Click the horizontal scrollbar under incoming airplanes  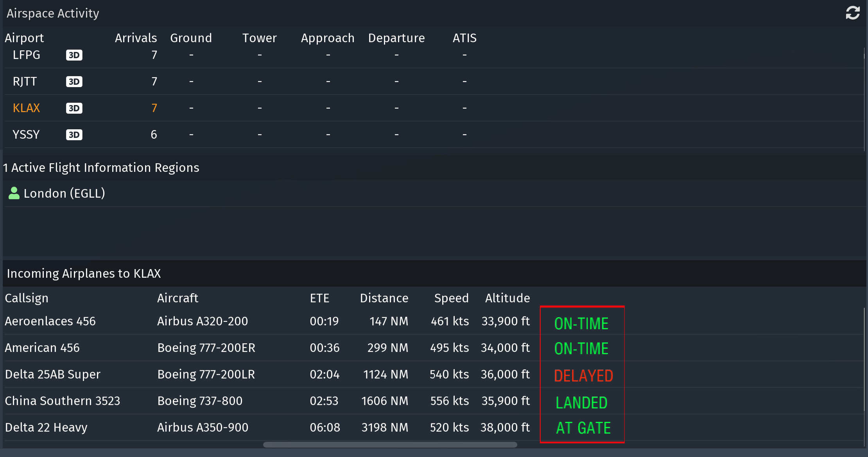(x=390, y=445)
